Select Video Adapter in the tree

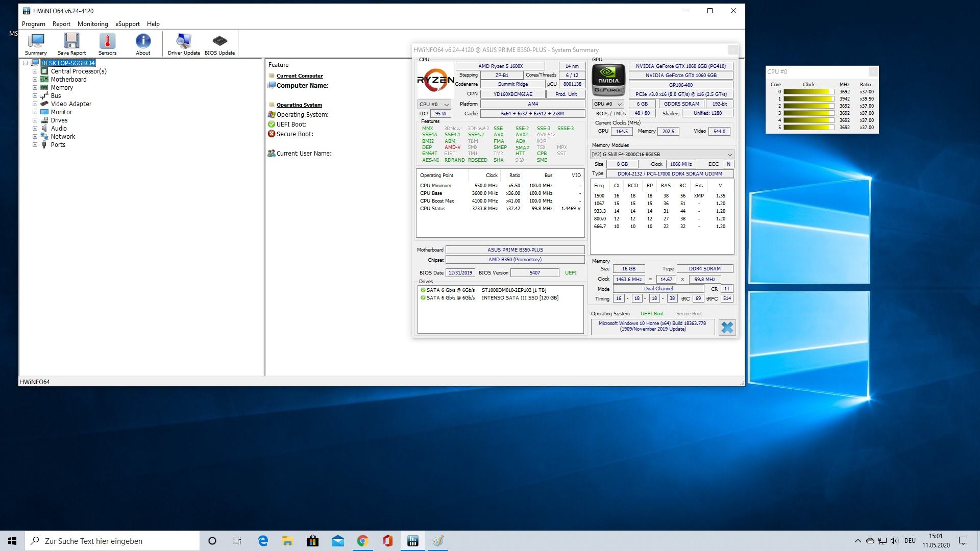tap(71, 104)
